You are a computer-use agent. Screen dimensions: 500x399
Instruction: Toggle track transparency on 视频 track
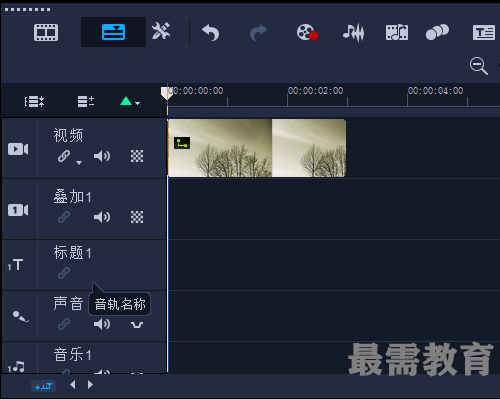[x=137, y=156]
